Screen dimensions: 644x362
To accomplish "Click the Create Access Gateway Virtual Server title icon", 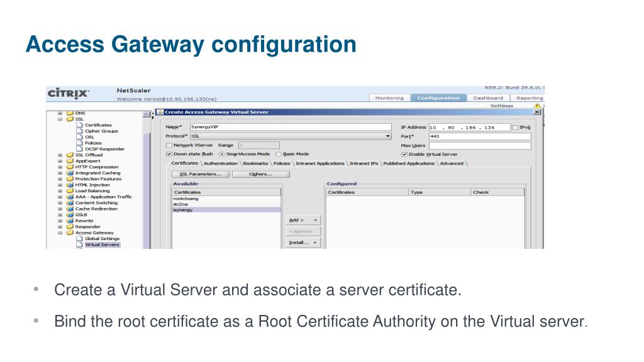I will 160,112.
